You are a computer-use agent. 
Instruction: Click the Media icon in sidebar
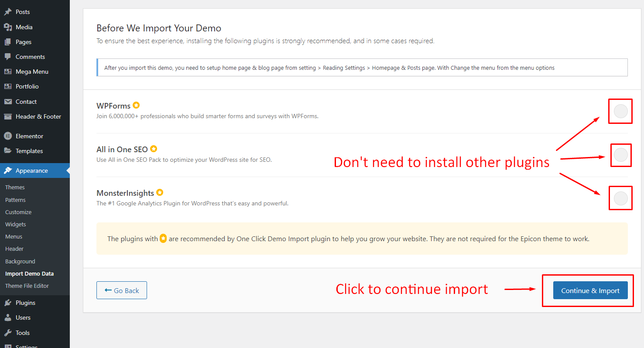coord(8,27)
